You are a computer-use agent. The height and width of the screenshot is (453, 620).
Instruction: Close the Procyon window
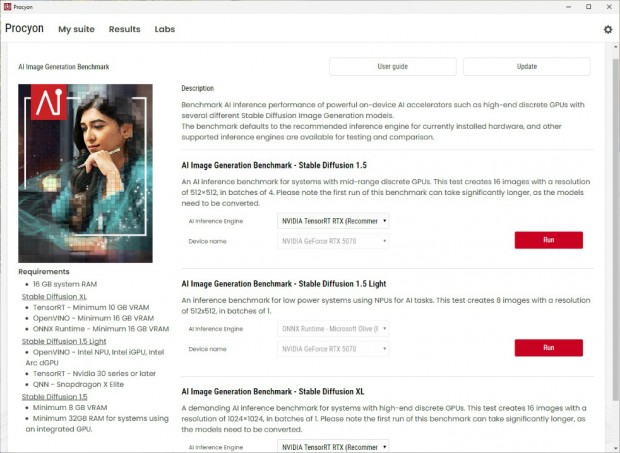[609, 7]
